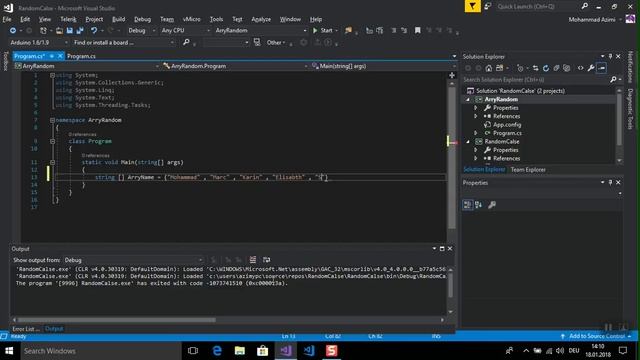Image resolution: width=640 pixels, height=360 pixels.
Task: Open the File menu
Action: click(7, 19)
